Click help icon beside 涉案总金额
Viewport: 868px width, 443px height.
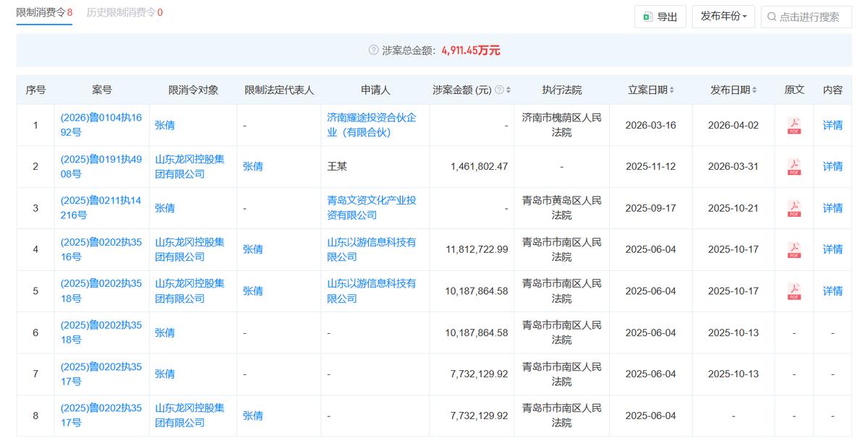pos(373,51)
